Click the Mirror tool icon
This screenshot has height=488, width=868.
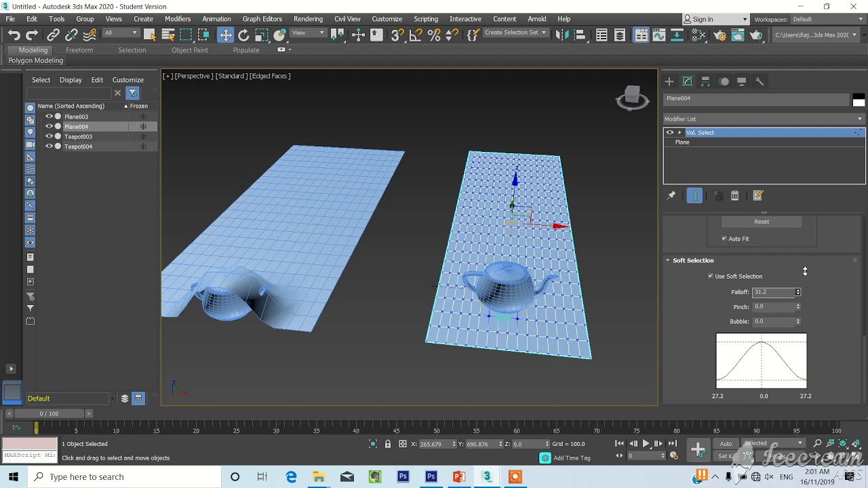pyautogui.click(x=562, y=35)
